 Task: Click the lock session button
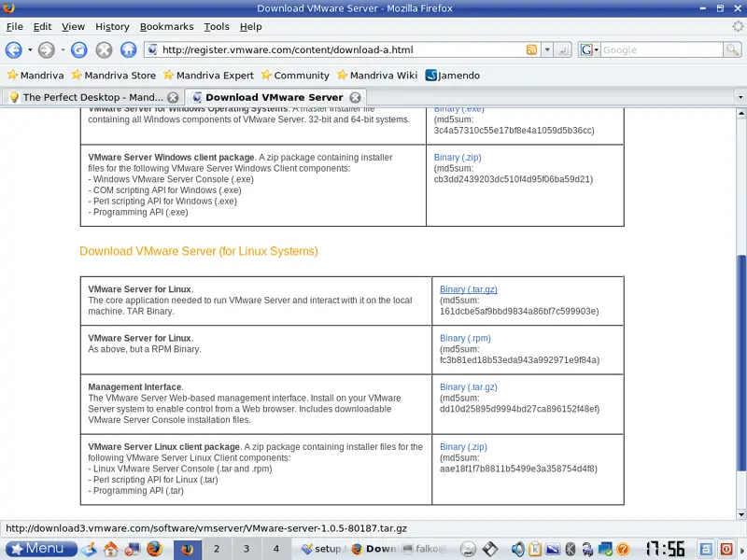tap(706, 549)
